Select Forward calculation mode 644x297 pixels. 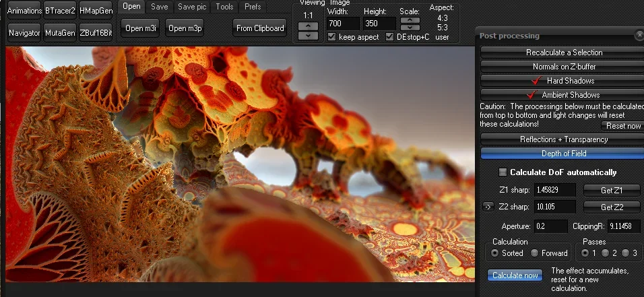(535, 253)
